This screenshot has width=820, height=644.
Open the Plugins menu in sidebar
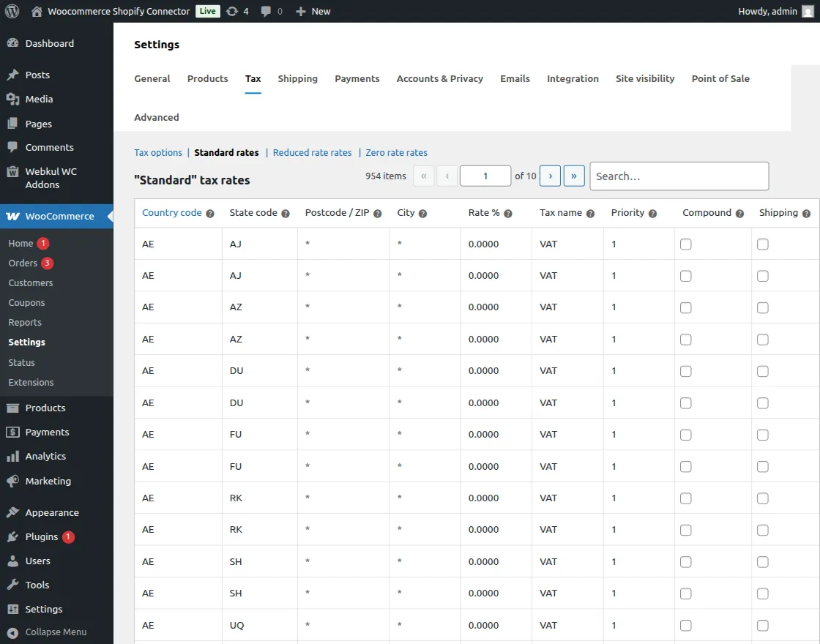pos(42,536)
